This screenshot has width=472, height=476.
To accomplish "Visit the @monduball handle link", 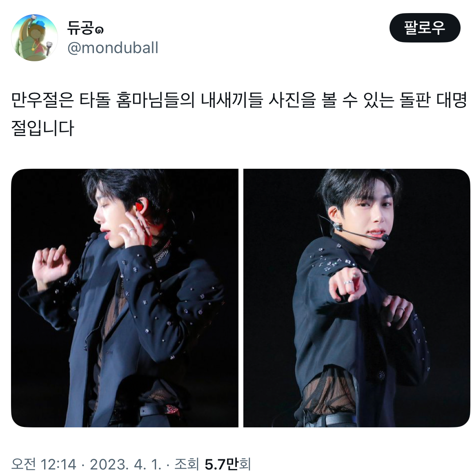I will tap(113, 48).
